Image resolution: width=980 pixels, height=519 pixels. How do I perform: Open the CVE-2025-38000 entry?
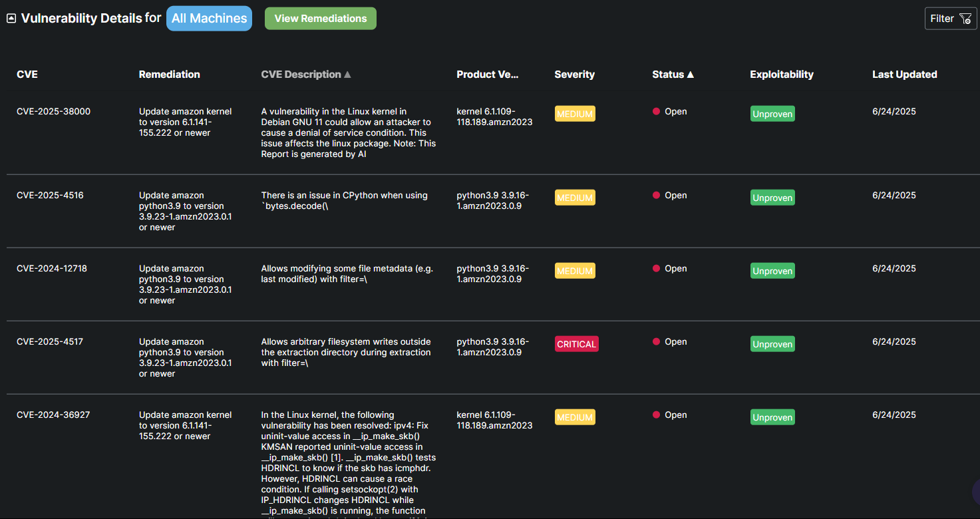click(x=53, y=112)
